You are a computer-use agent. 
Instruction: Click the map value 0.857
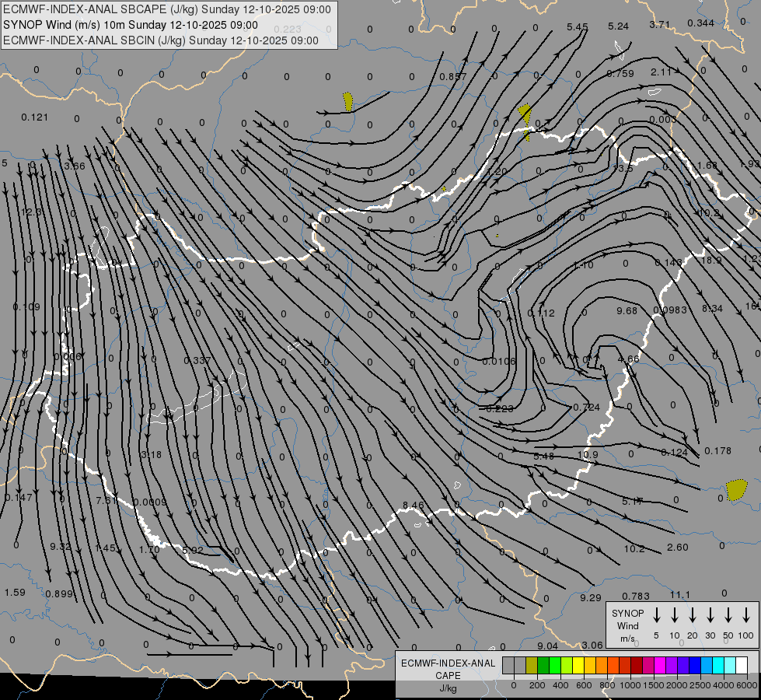tap(453, 77)
